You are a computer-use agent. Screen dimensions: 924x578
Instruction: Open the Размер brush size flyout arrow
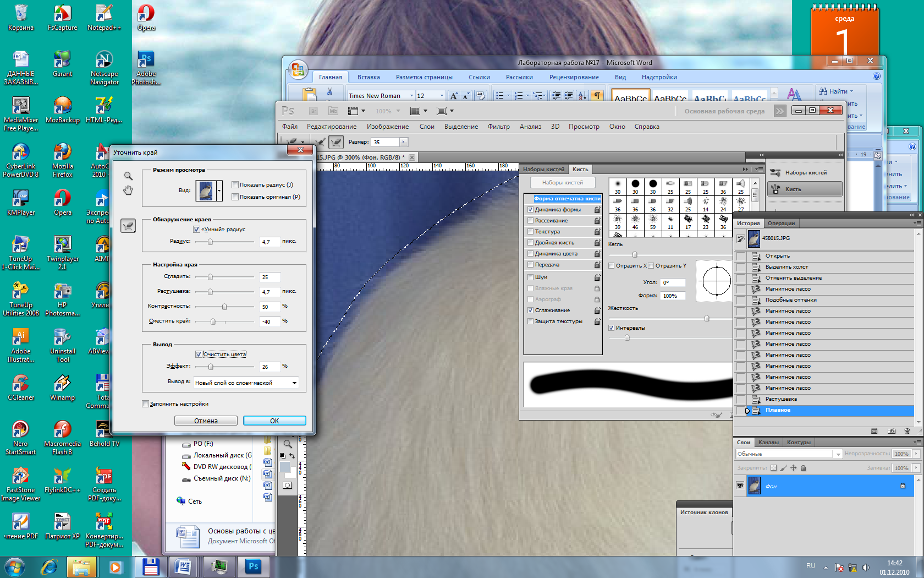tap(404, 142)
